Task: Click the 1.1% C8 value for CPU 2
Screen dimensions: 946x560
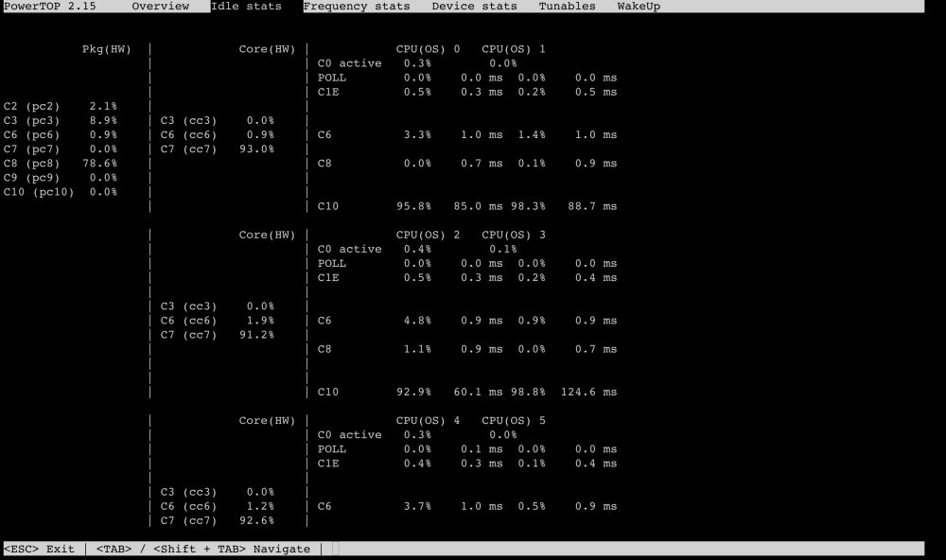Action: pos(417,349)
